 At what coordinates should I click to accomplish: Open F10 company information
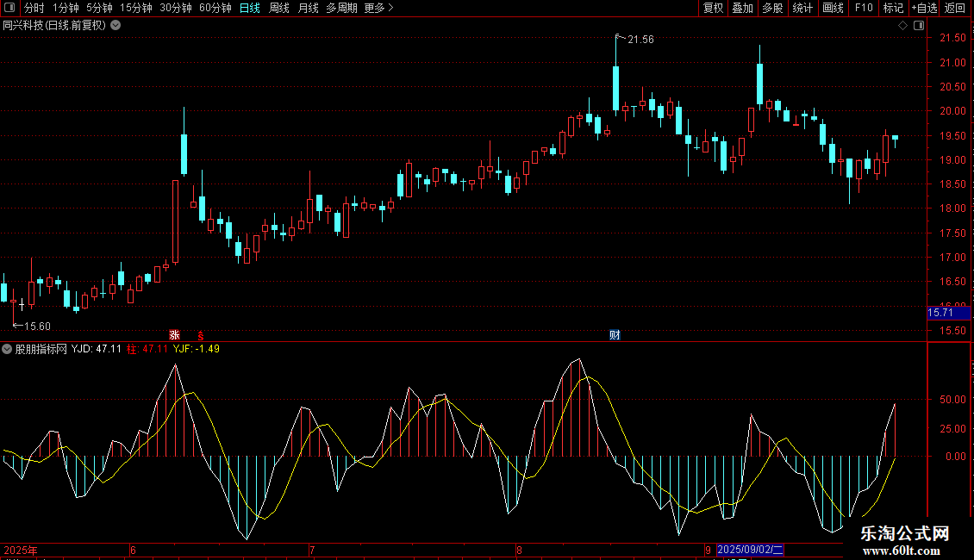click(x=864, y=8)
